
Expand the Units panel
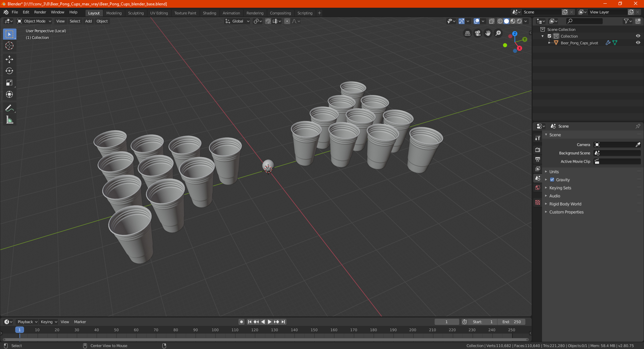[554, 172]
